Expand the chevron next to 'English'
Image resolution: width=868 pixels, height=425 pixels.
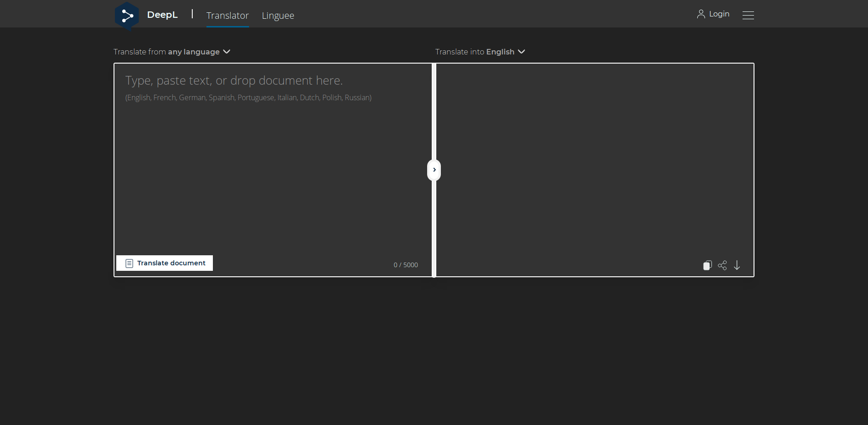point(522,52)
